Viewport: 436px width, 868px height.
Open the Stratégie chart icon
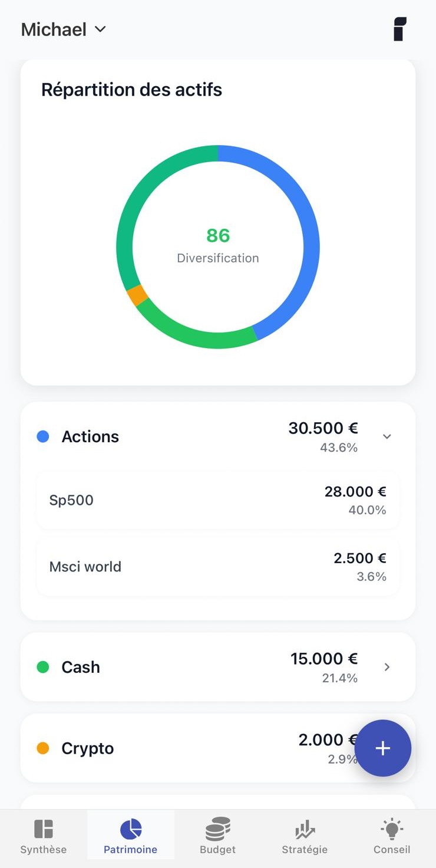tap(305, 830)
